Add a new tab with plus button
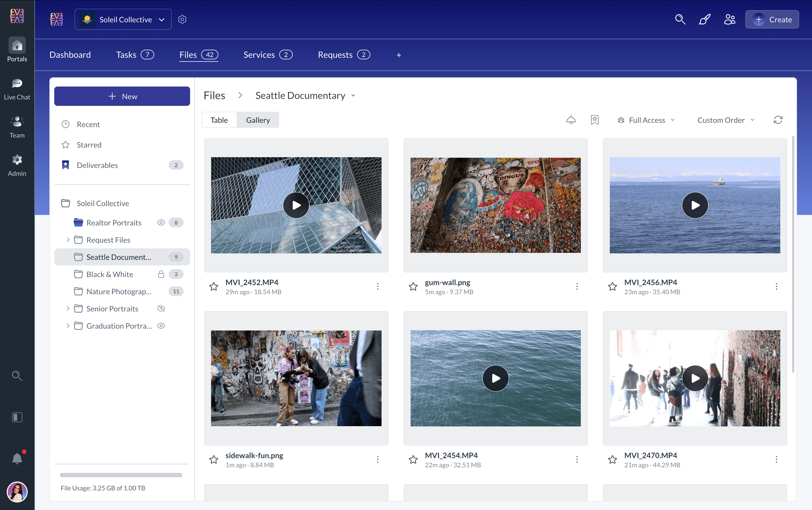812x510 pixels. click(399, 55)
